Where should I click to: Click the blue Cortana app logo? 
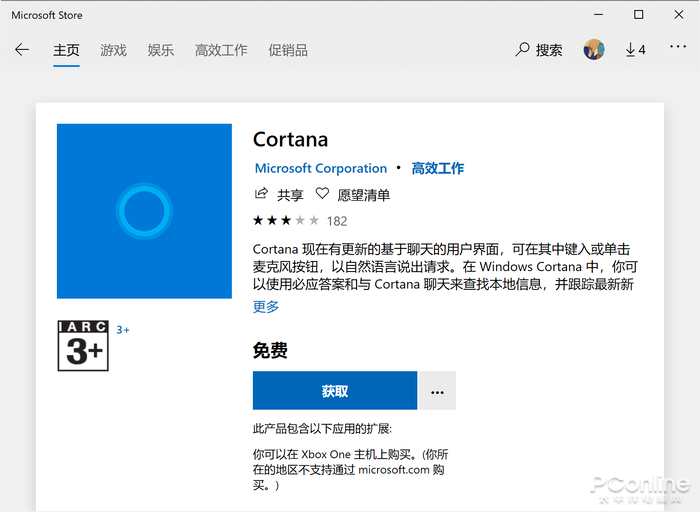click(x=144, y=211)
